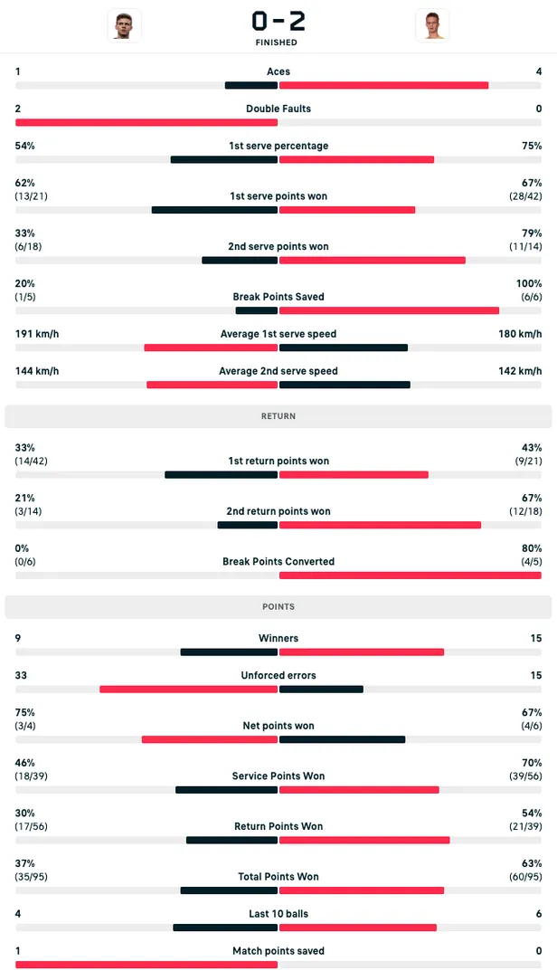
Task: Click the red Unforced errors bar
Action: click(x=188, y=689)
